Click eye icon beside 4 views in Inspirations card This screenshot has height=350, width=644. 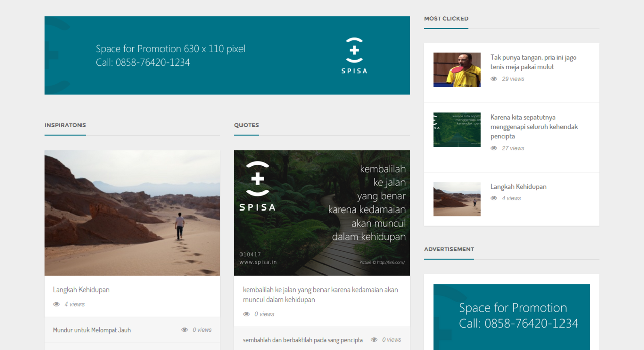(x=56, y=304)
